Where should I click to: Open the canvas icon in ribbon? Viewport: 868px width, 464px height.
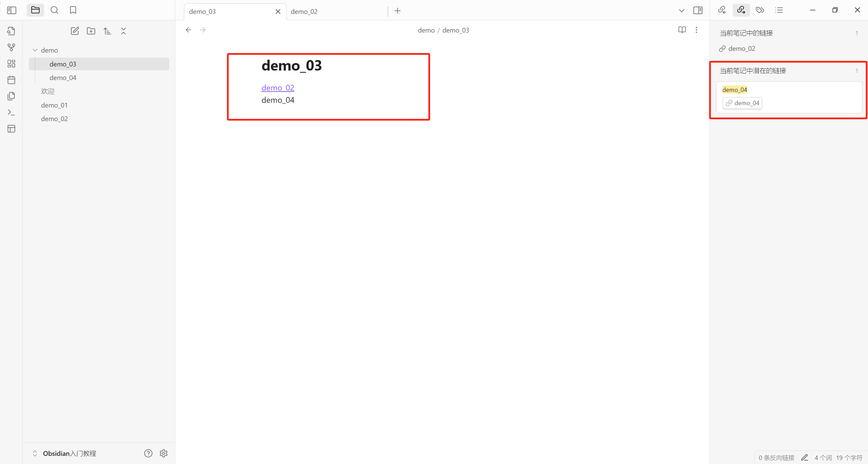point(11,63)
